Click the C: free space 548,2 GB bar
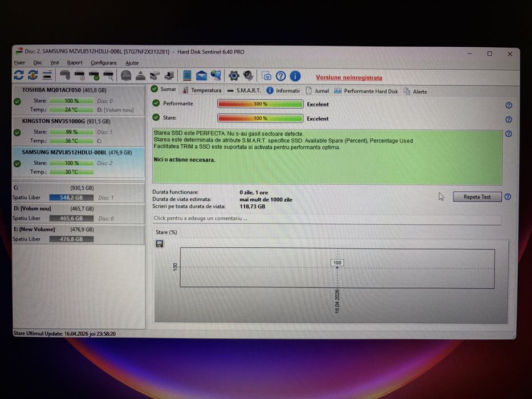The height and width of the screenshot is (399, 532). pos(71,197)
